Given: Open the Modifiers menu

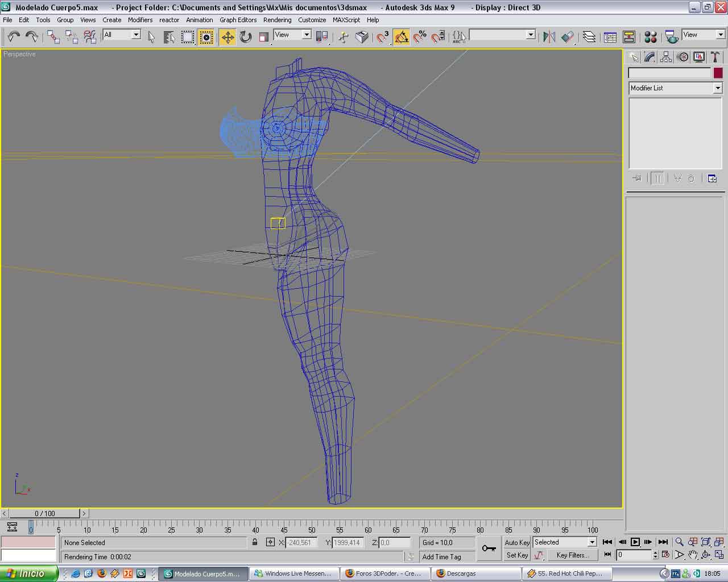Looking at the screenshot, I should pyautogui.click(x=140, y=20).
